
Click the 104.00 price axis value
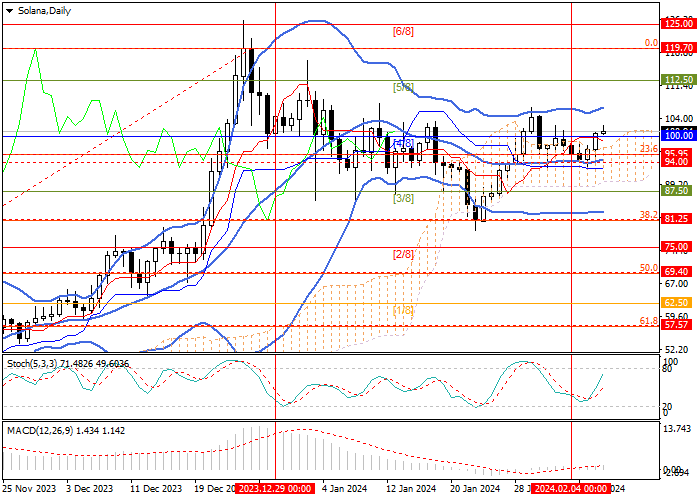point(679,119)
